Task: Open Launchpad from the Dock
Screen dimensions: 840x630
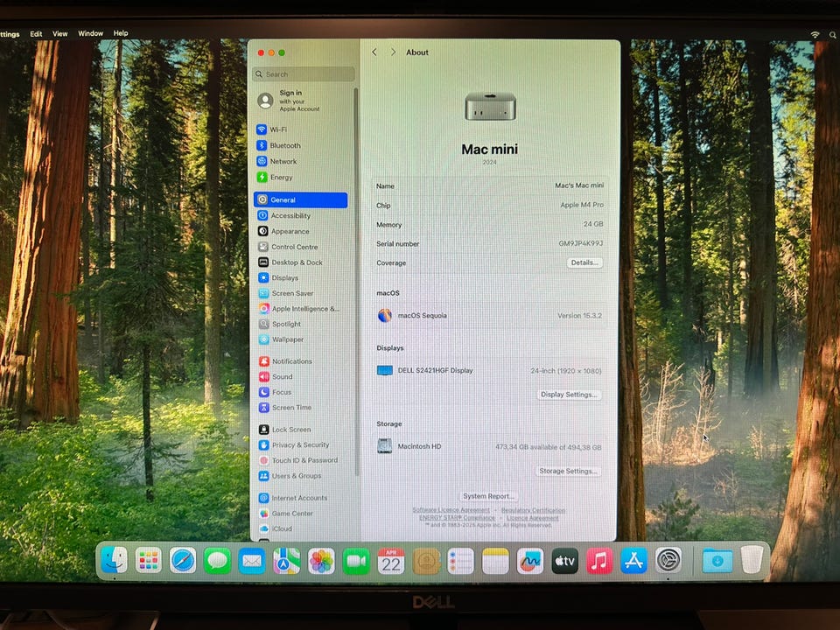Action: click(x=149, y=561)
